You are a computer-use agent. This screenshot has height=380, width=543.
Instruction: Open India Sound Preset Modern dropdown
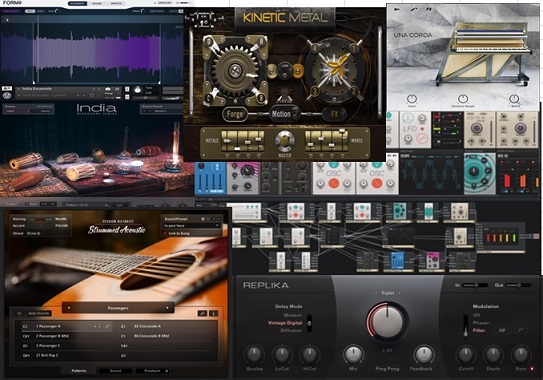coord(162,111)
